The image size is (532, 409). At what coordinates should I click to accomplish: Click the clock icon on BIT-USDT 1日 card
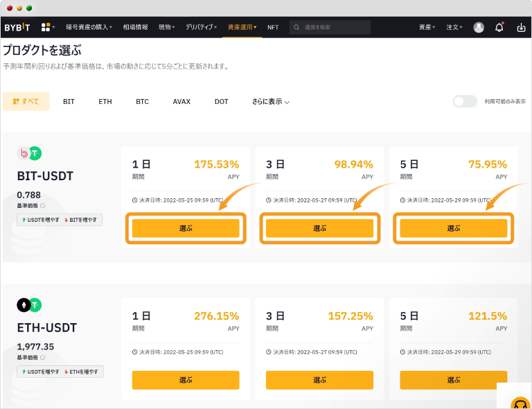coord(134,200)
